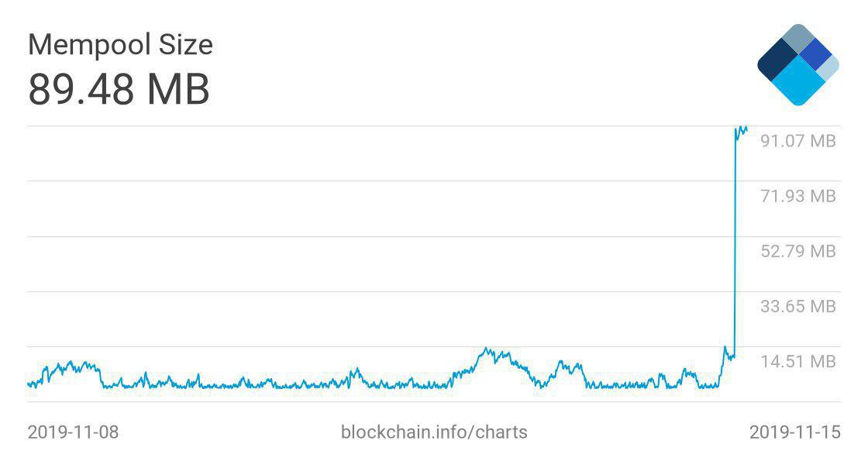Click the pale blue right corner of the logo

point(829,68)
